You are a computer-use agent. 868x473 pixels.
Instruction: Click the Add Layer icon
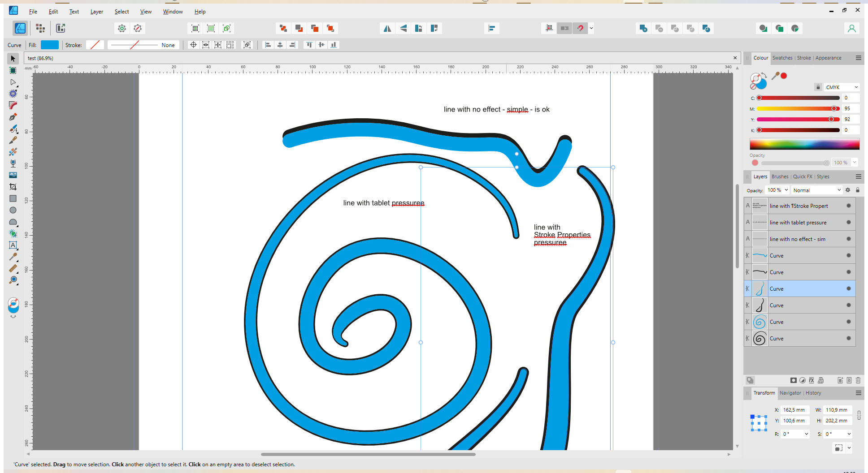(x=840, y=380)
